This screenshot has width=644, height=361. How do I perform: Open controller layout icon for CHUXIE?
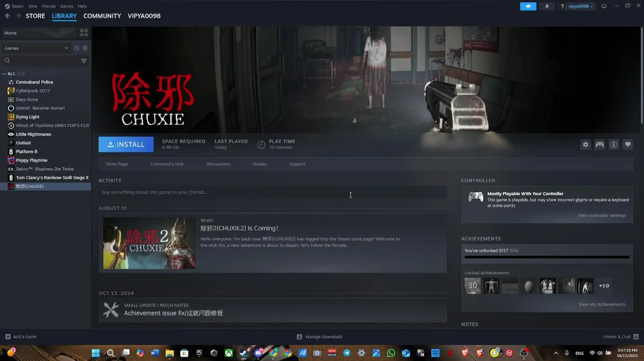pos(599,144)
